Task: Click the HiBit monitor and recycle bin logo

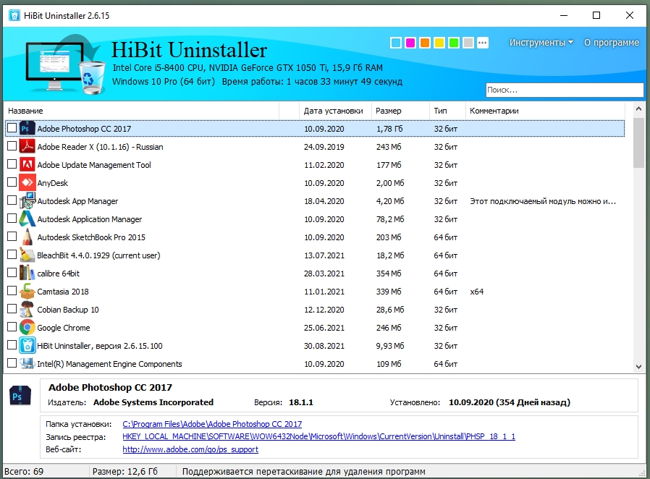Action: pos(65,64)
